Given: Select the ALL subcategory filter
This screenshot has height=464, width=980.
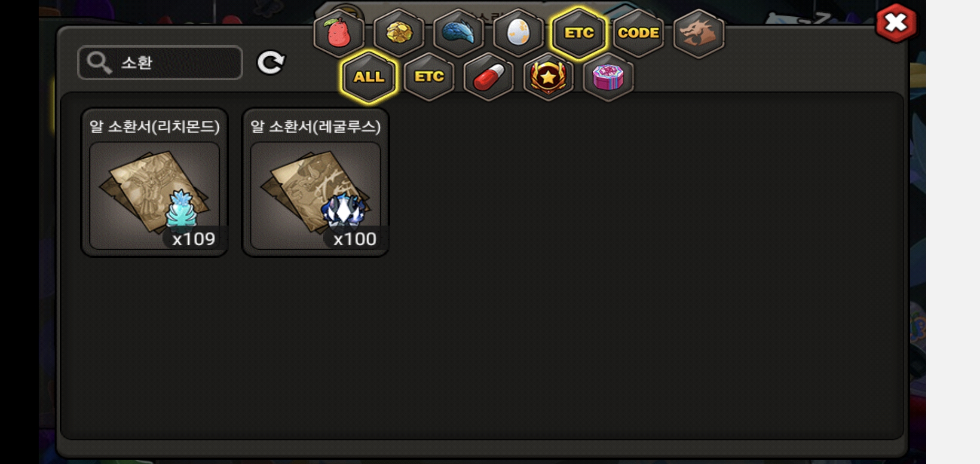Looking at the screenshot, I should pyautogui.click(x=369, y=77).
